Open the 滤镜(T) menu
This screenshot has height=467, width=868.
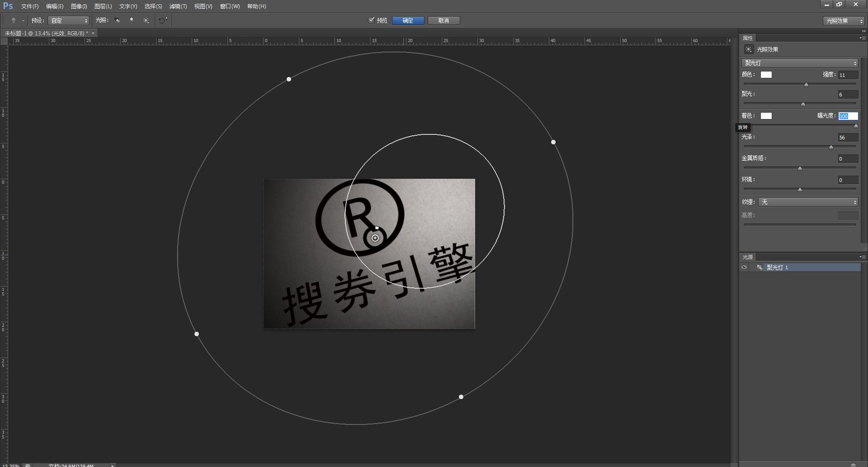point(178,6)
